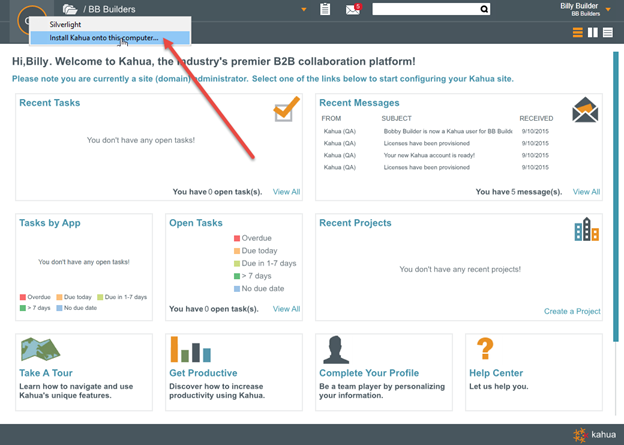Viewport: 624px width, 445px height.
Task: Open Help Center question mark icon
Action: (485, 349)
